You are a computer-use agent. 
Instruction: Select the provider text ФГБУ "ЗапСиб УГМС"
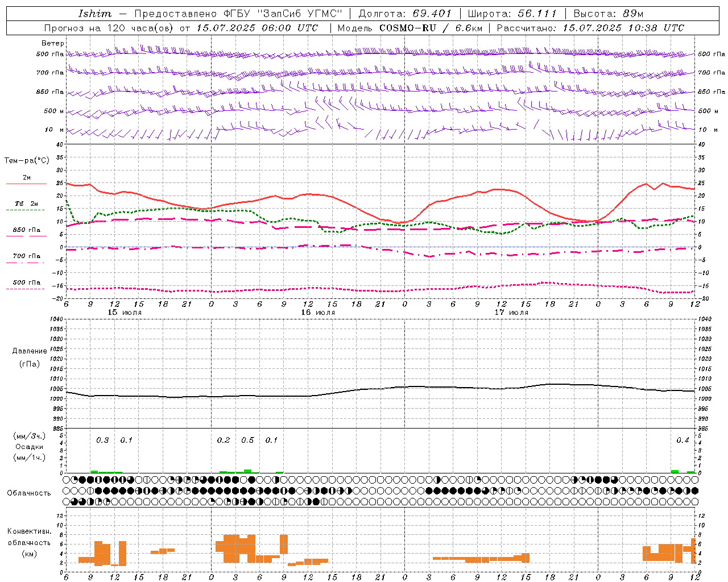(283, 13)
